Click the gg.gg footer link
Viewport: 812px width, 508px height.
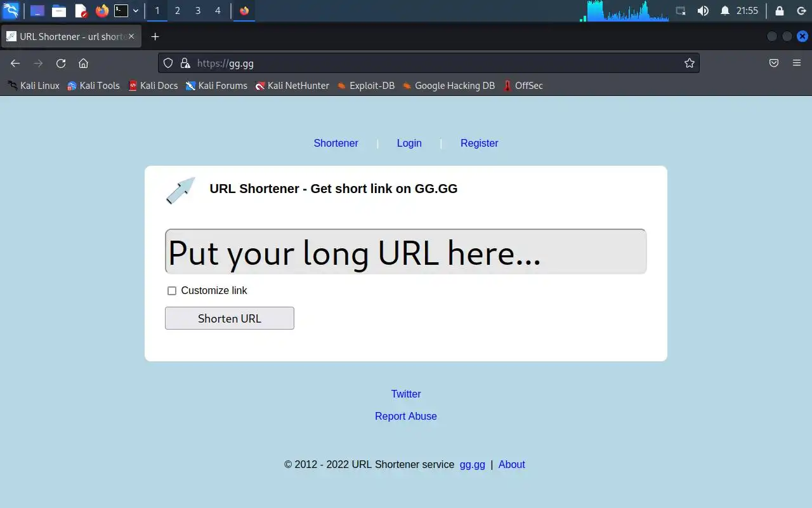[x=473, y=465]
